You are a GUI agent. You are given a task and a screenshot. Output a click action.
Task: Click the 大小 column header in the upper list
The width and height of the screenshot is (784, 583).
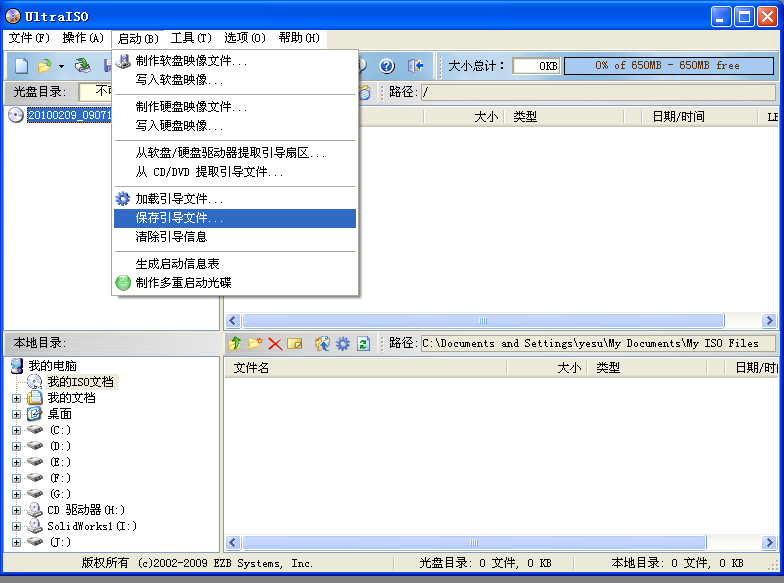point(464,117)
